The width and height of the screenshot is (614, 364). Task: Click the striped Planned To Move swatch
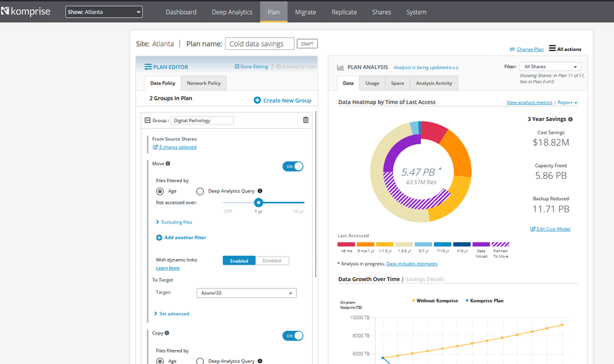click(x=500, y=244)
